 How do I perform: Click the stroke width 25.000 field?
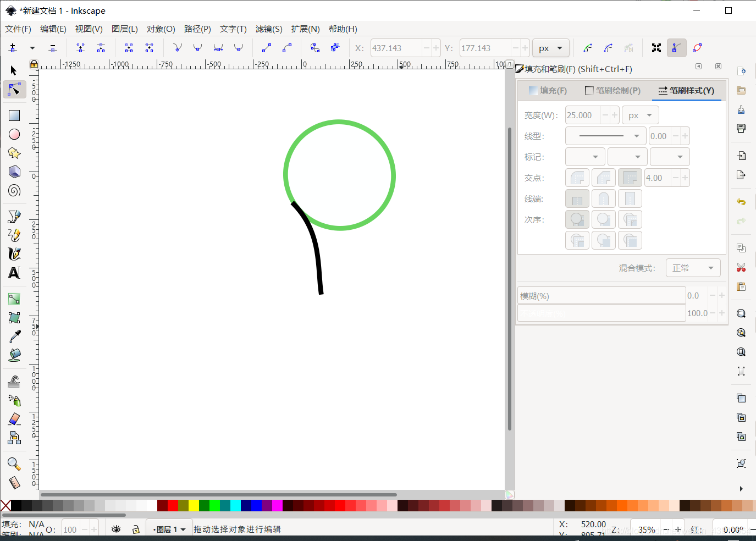[583, 115]
